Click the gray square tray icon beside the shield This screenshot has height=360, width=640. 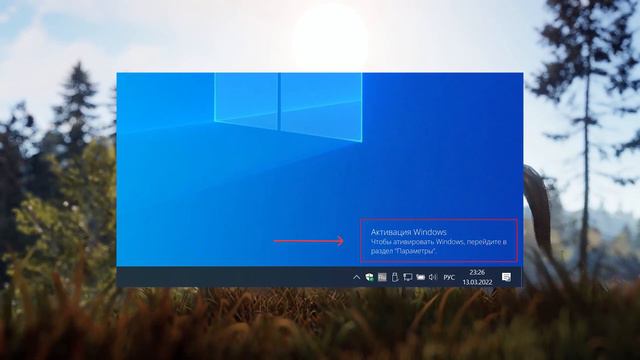click(x=382, y=277)
